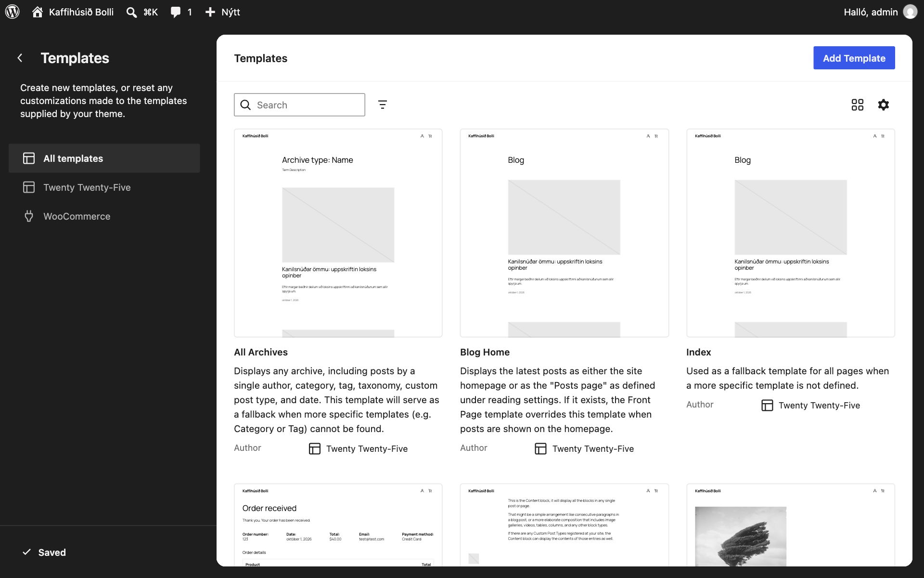Click the Add Template button

[x=854, y=58]
